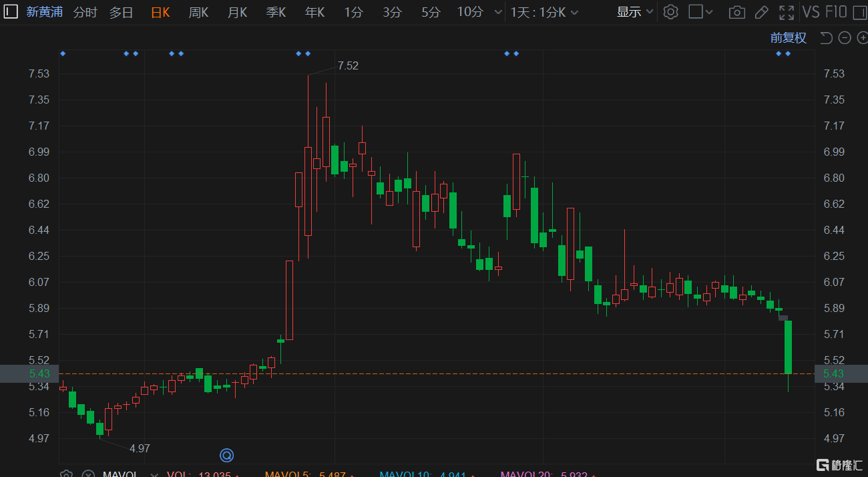
Task: Open the 多日 multi-day tab
Action: 122,12
